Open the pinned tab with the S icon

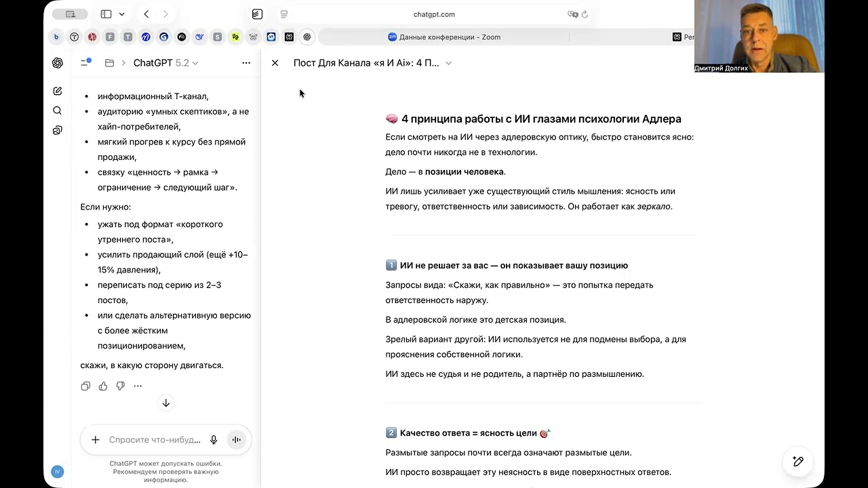[217, 37]
